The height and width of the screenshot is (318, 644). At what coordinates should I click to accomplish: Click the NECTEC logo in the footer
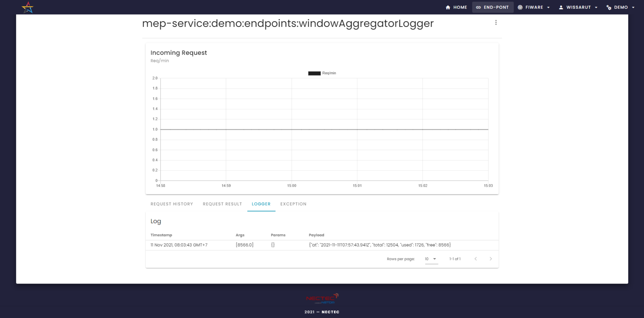tap(322, 299)
